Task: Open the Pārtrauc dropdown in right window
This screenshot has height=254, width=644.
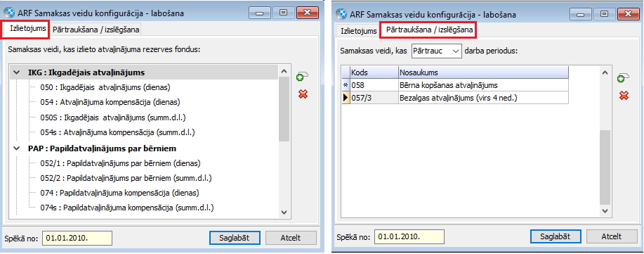Action: click(x=455, y=51)
